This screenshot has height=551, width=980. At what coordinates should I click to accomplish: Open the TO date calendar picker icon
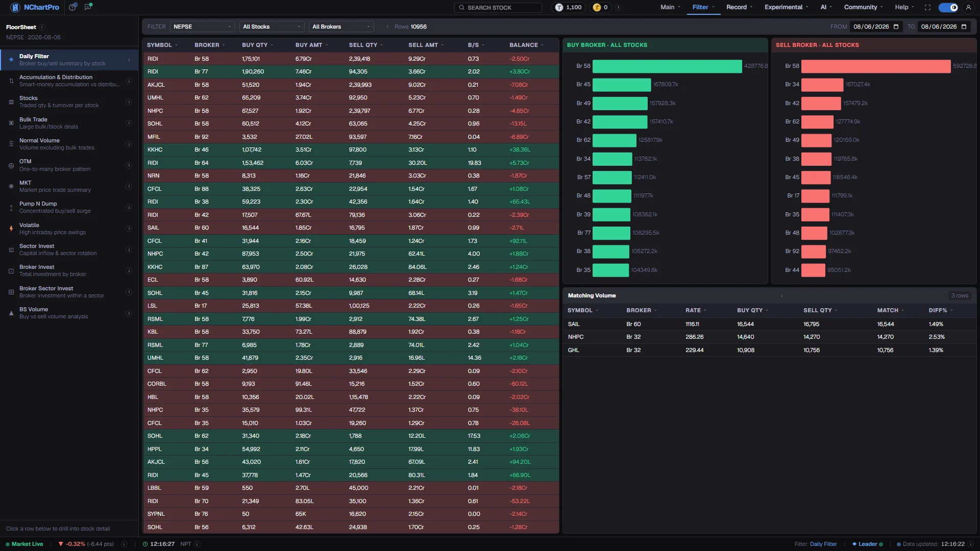click(964, 27)
